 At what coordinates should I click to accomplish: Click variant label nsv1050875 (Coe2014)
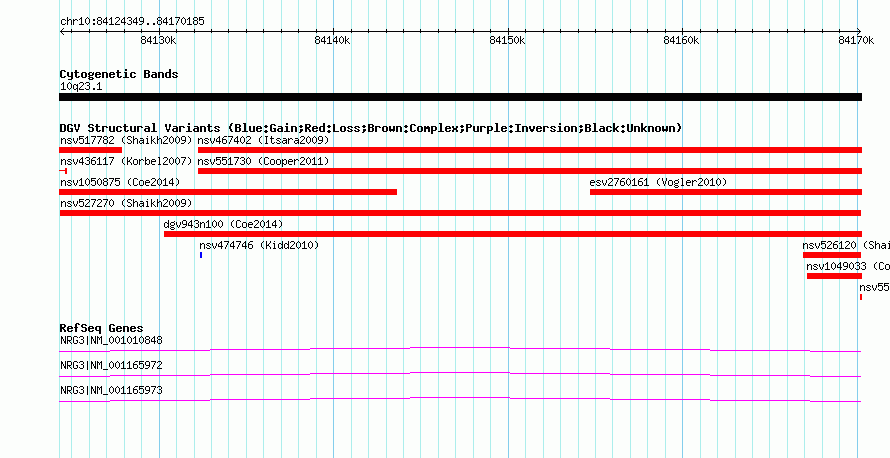click(120, 182)
